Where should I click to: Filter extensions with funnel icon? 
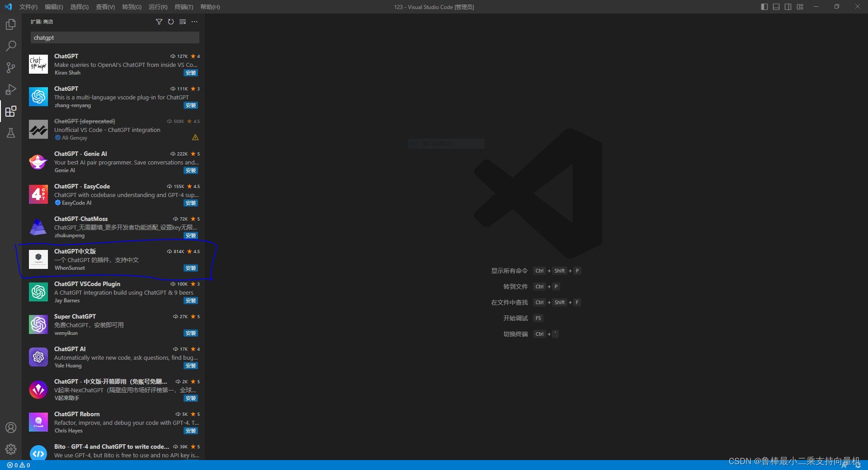coord(159,22)
